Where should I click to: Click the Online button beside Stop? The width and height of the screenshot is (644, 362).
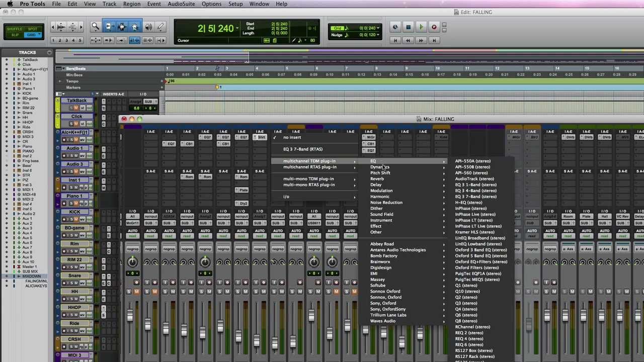click(x=395, y=27)
